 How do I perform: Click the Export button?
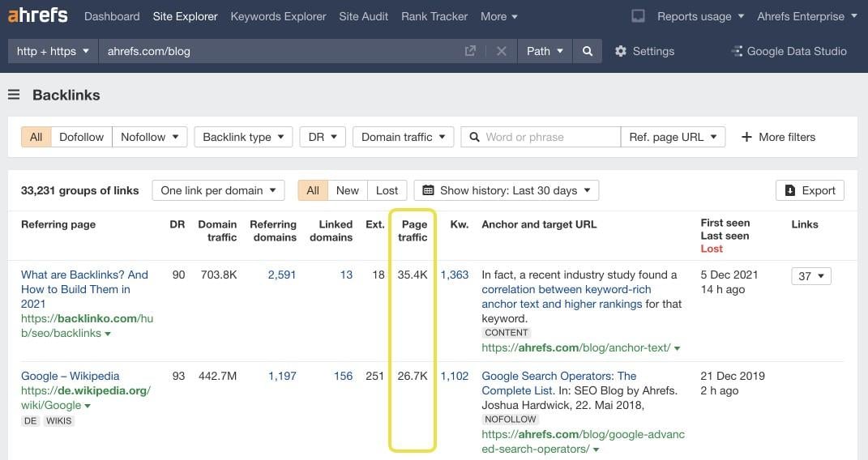click(810, 190)
